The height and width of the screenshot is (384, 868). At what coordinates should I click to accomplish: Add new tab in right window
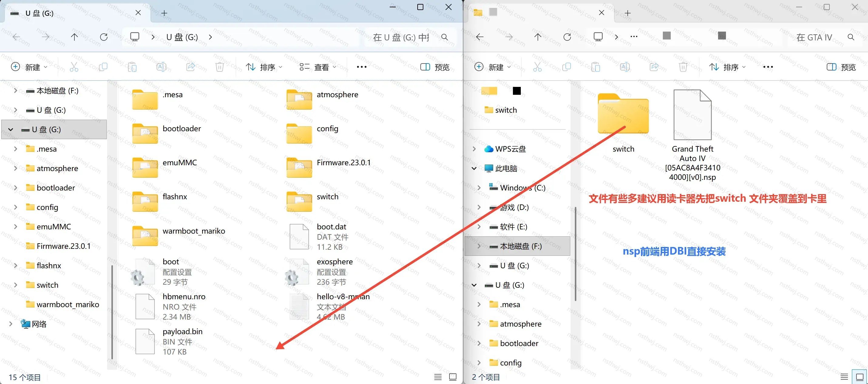tap(627, 13)
